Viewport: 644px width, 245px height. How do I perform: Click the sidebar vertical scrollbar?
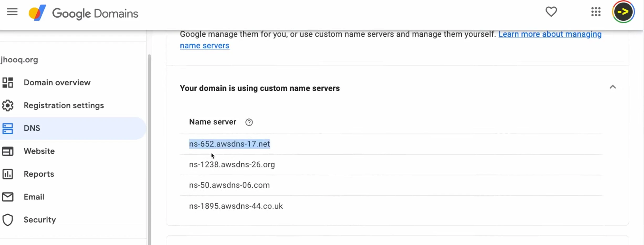tap(149, 147)
